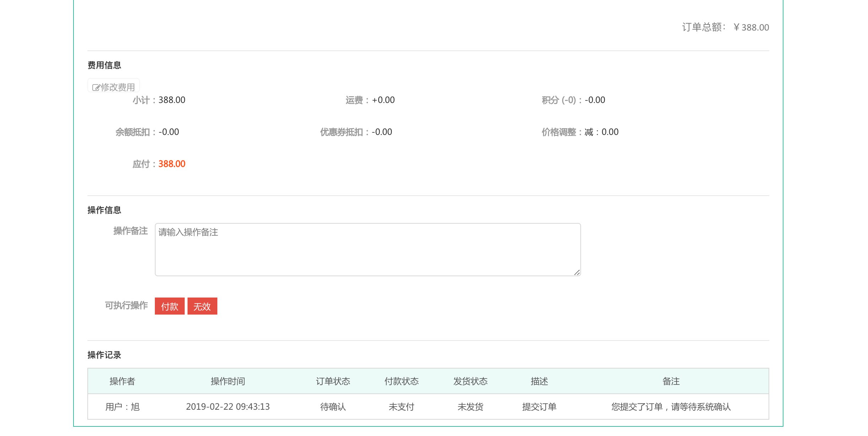Click the edit pencil icon beside 修改费用
868x436 pixels.
pos(96,87)
